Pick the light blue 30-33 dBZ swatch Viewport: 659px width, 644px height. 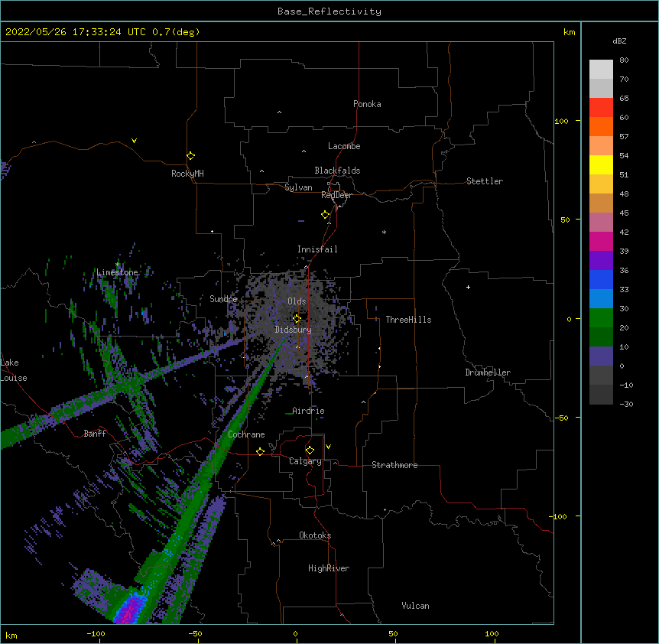(x=601, y=299)
